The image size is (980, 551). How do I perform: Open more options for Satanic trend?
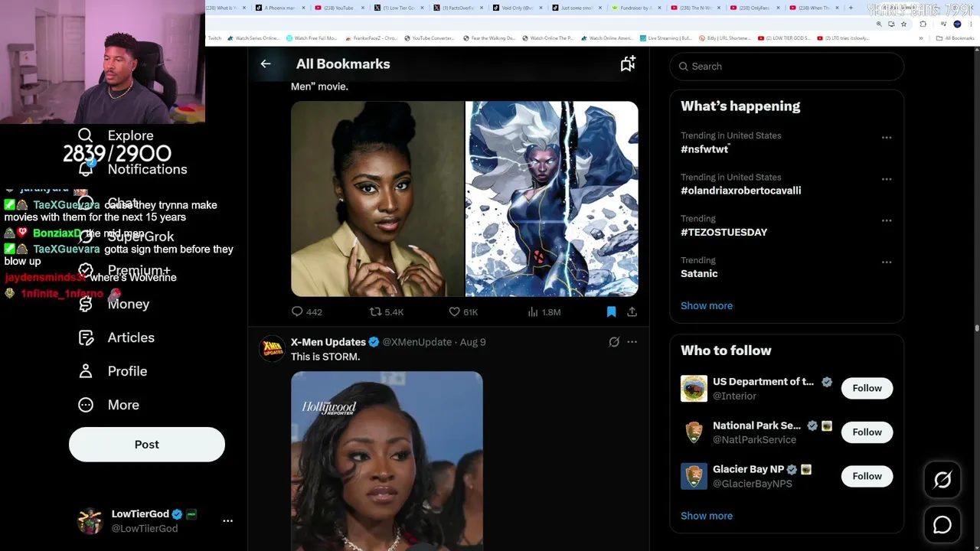887,262
